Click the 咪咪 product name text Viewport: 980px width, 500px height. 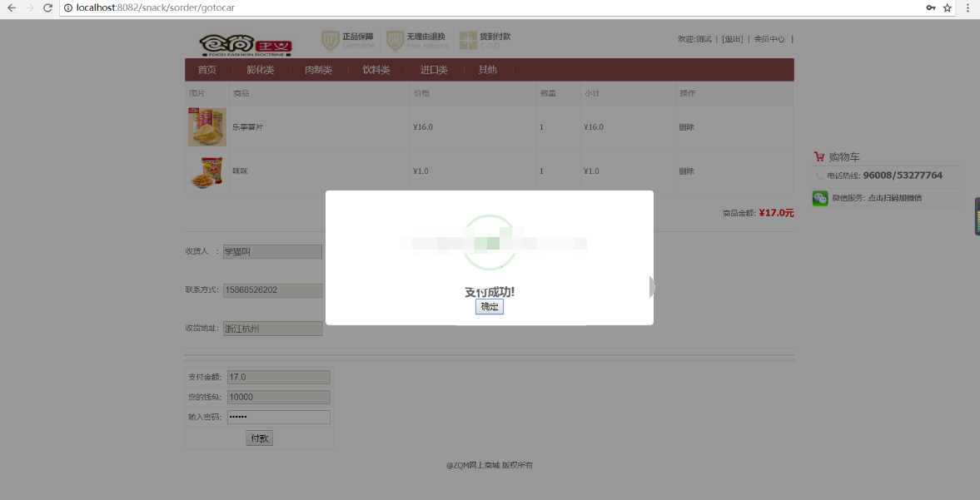[x=240, y=171]
